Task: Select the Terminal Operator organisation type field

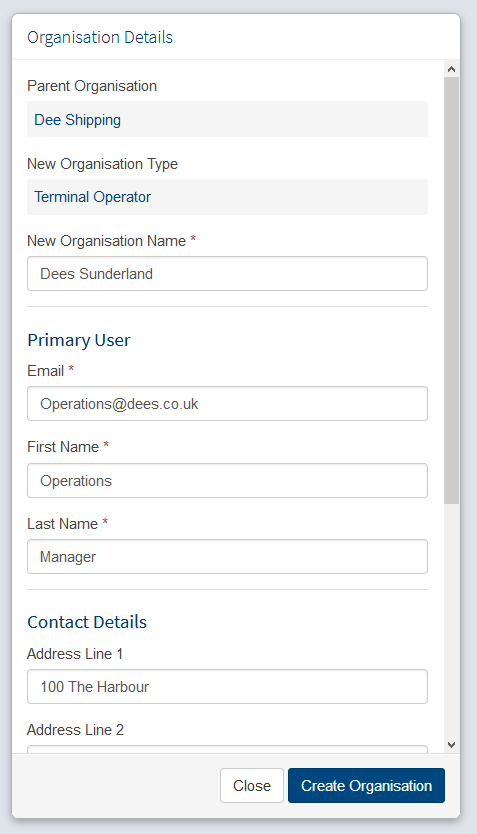Action: [227, 197]
